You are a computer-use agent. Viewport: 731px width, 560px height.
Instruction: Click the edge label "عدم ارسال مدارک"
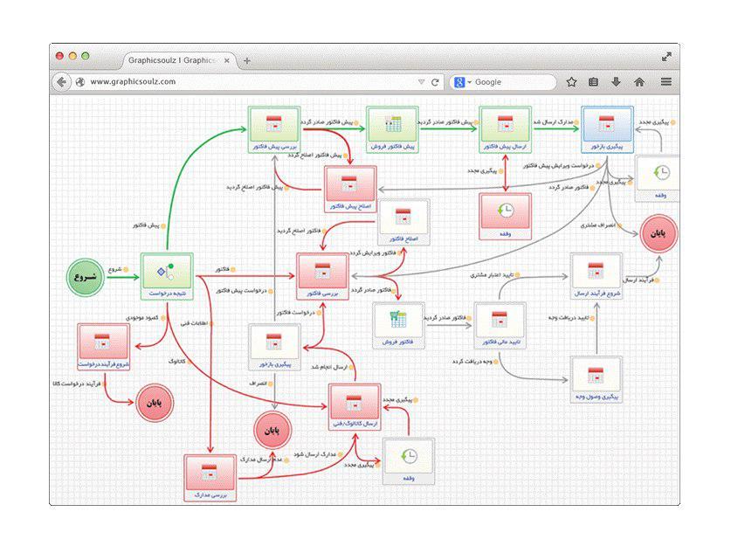(261, 460)
